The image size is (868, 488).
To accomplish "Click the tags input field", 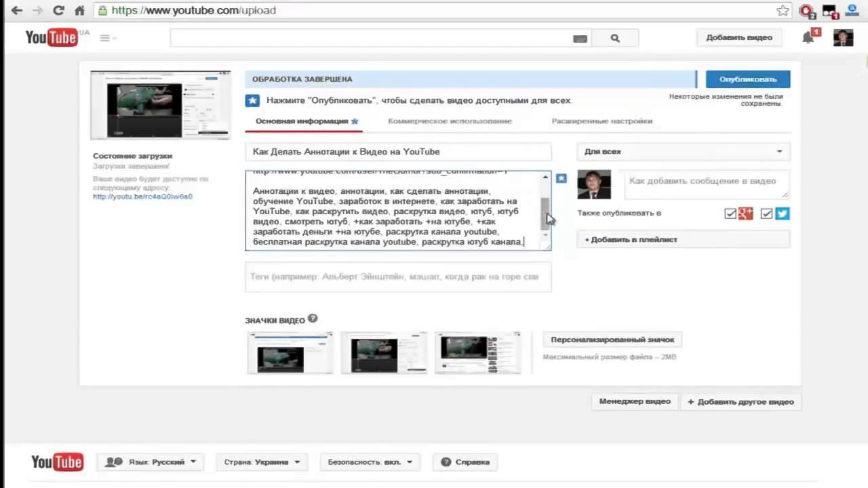I will click(398, 277).
